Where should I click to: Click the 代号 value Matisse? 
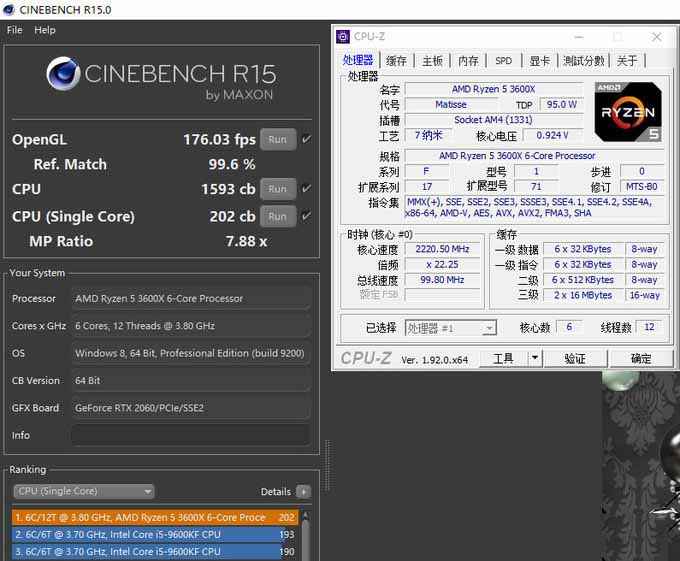point(451,104)
